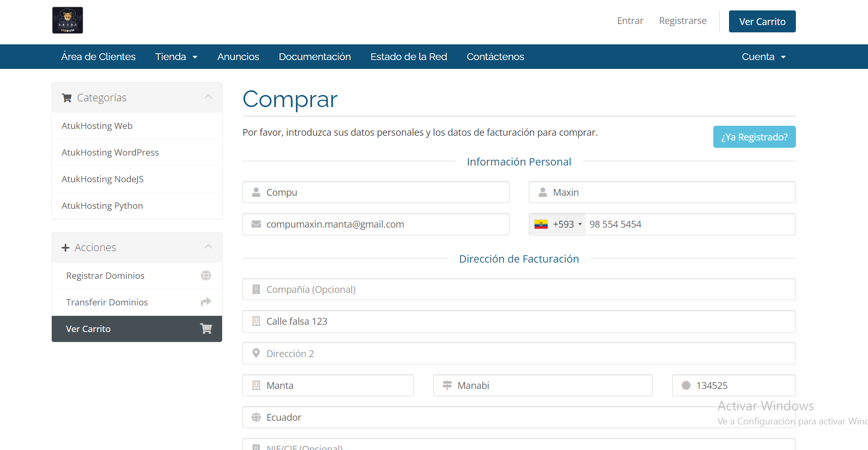Click the plus icon beside Acciones
Image resolution: width=868 pixels, height=450 pixels.
65,248
